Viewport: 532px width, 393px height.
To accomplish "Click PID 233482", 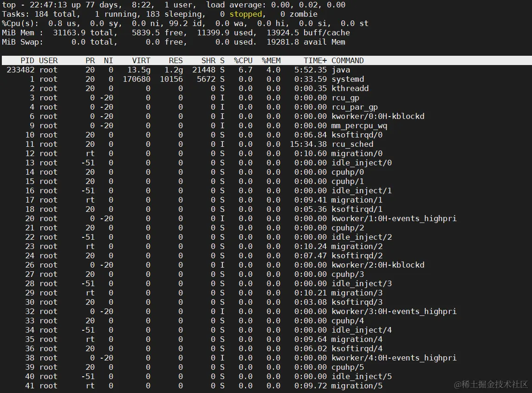I will click(20, 70).
